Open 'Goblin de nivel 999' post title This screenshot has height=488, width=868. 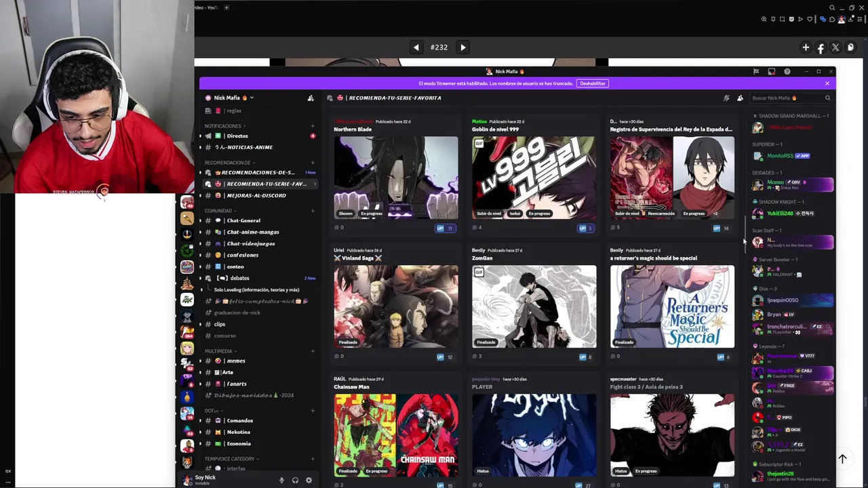point(496,129)
